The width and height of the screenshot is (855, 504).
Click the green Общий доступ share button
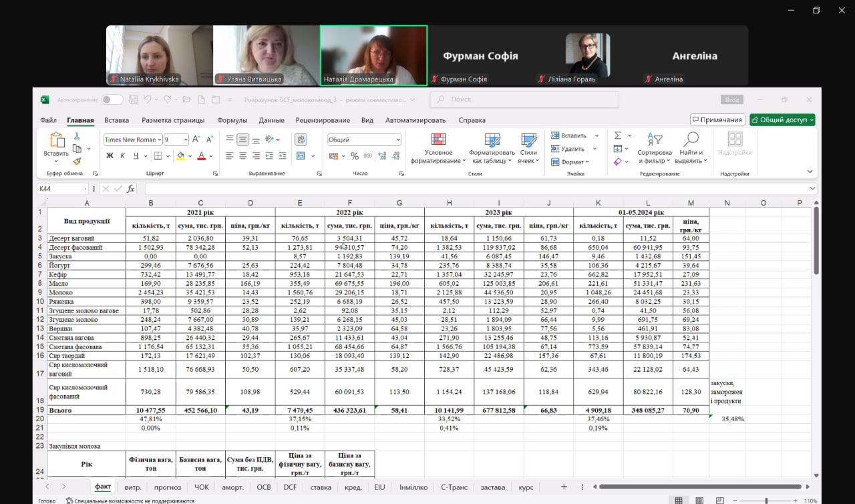[x=782, y=120]
